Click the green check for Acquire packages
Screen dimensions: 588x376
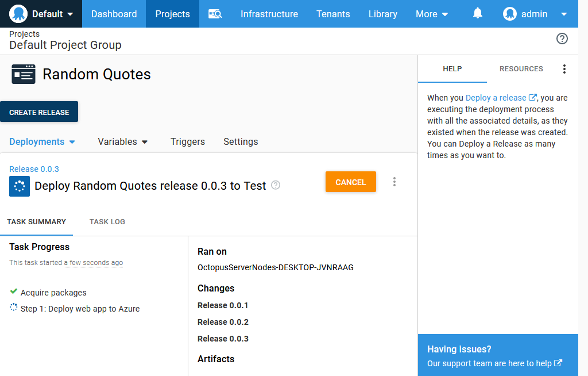point(14,291)
